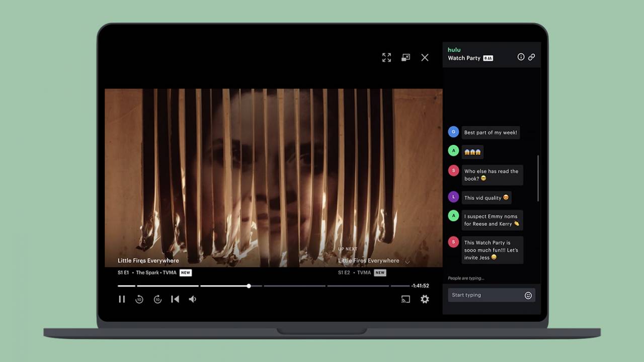Close the video player

point(425,57)
